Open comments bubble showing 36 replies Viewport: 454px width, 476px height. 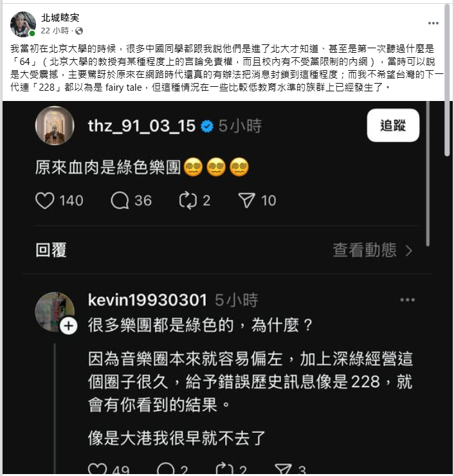tap(120, 201)
